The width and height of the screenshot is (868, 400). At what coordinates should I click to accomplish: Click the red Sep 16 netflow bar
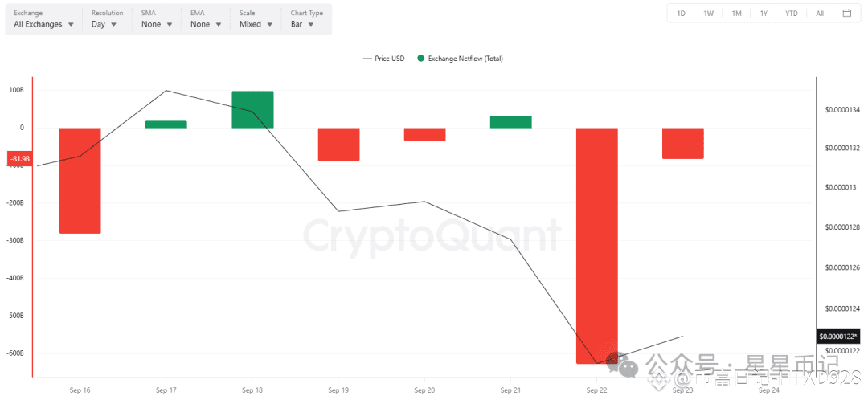pyautogui.click(x=80, y=181)
